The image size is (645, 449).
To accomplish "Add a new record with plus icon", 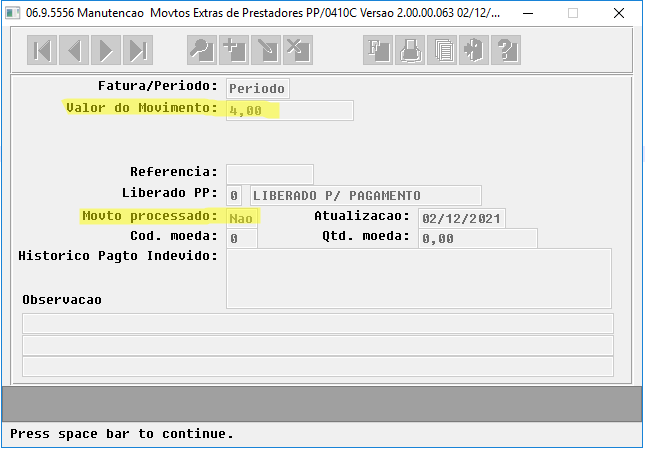I will point(234,50).
